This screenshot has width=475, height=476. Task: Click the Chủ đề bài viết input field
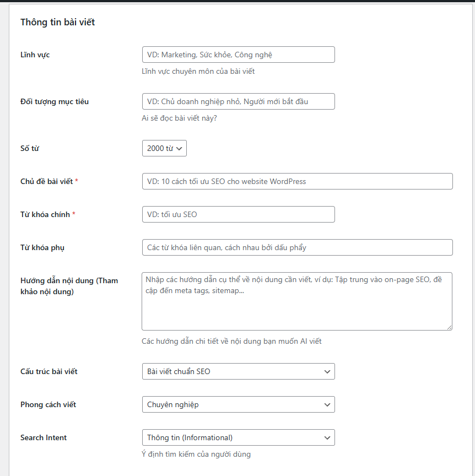[x=297, y=181]
